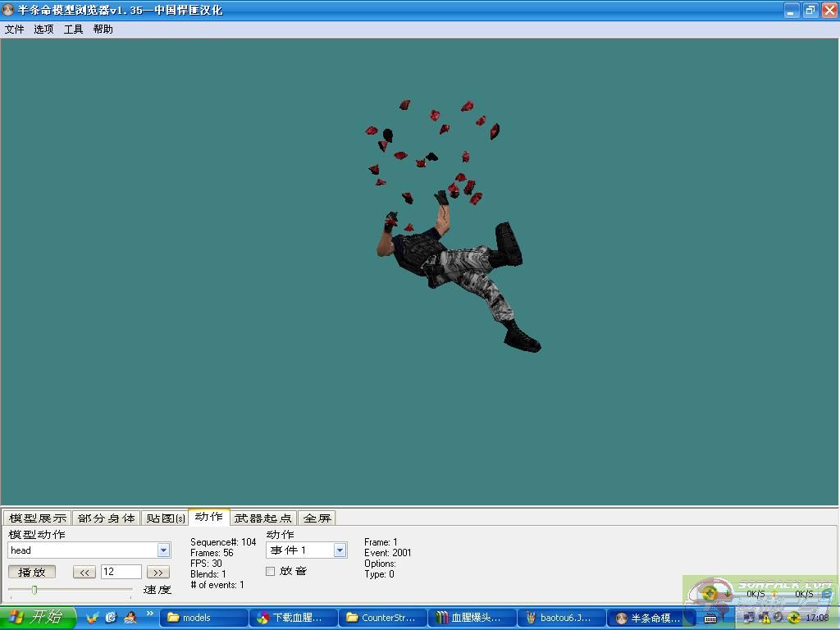Open the 模型动作 head sequence dropdown
840x630 pixels.
coord(163,550)
